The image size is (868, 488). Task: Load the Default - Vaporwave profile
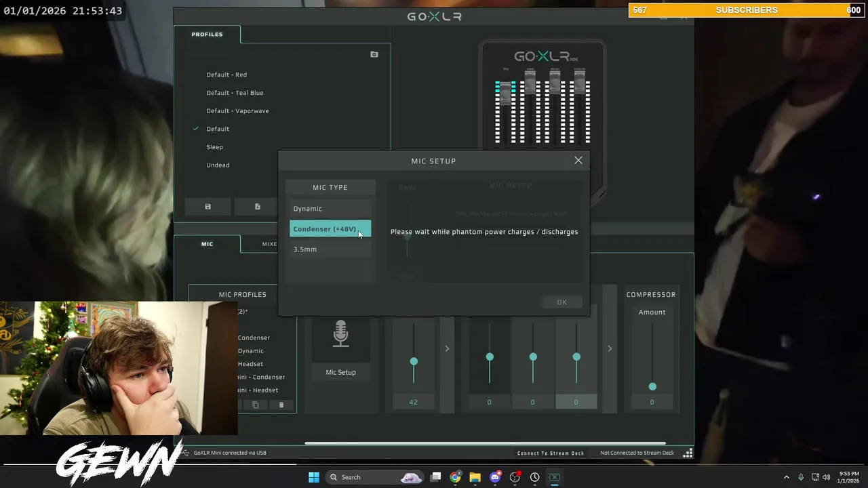pyautogui.click(x=237, y=110)
